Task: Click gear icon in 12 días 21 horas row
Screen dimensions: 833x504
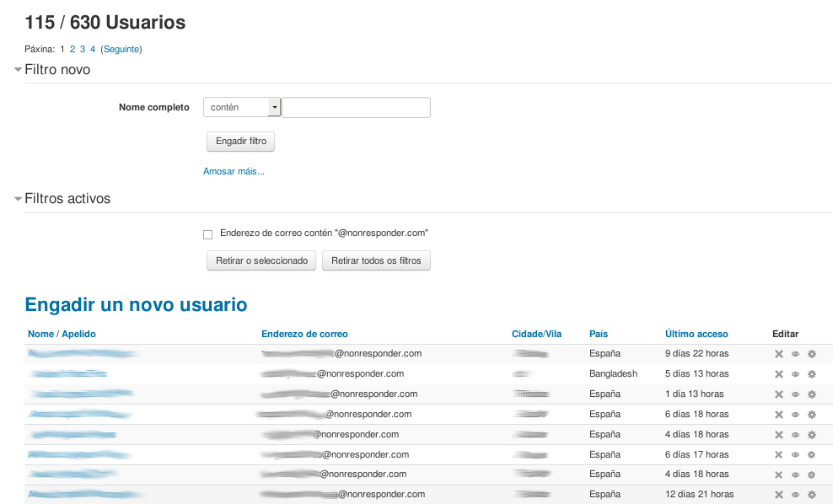Action: [x=812, y=495]
